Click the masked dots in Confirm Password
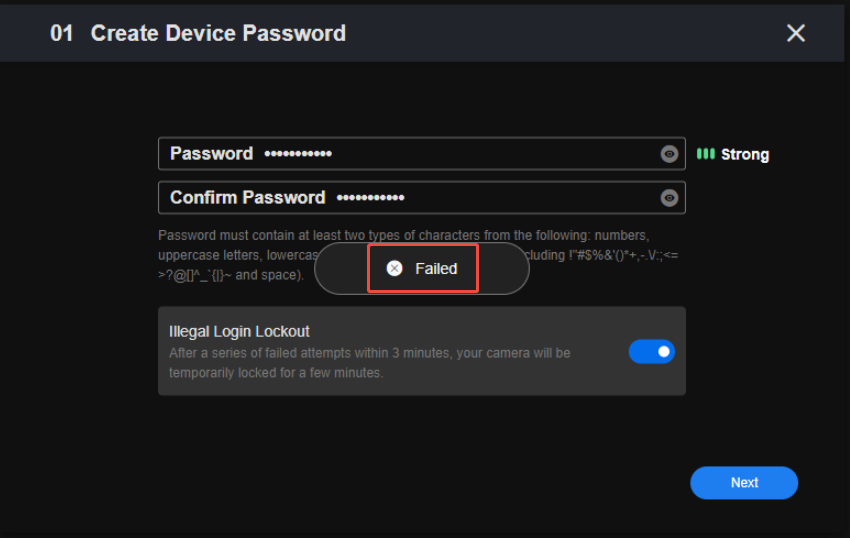 click(370, 198)
